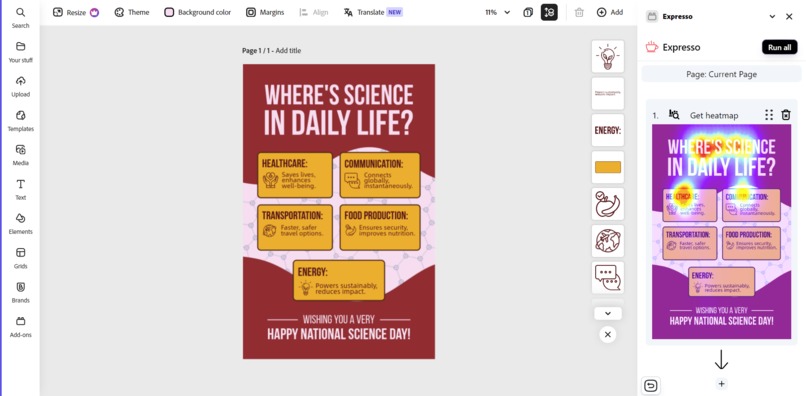Click the Align toolbar option

click(x=314, y=12)
